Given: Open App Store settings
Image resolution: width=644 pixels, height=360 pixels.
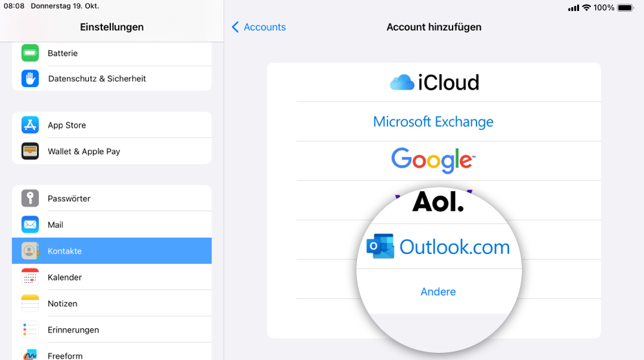Looking at the screenshot, I should 112,125.
